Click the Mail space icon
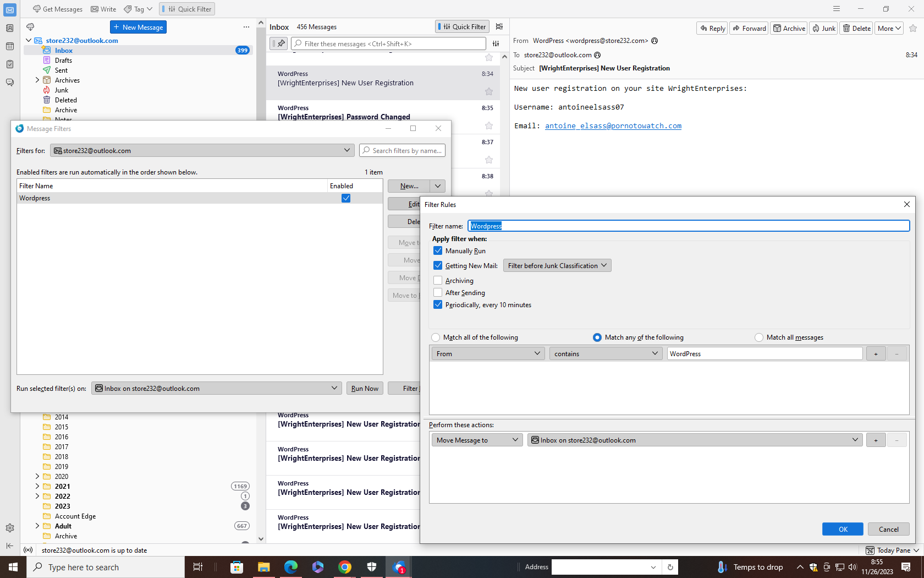This screenshot has height=578, width=924. pyautogui.click(x=10, y=10)
